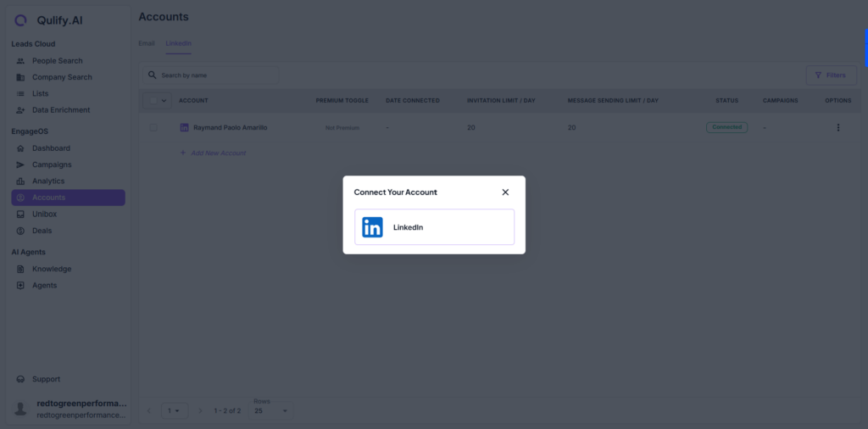Click the LinkedIn logo in dialog
The width and height of the screenshot is (868, 429).
(x=373, y=227)
